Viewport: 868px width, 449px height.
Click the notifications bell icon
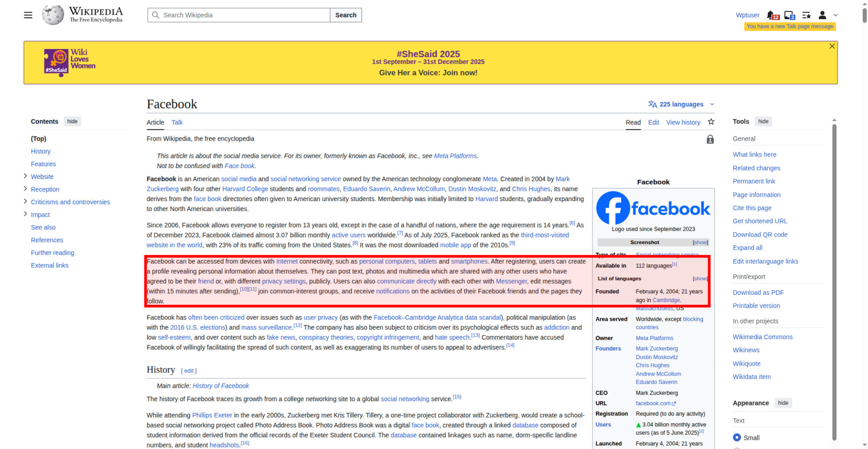click(x=771, y=15)
